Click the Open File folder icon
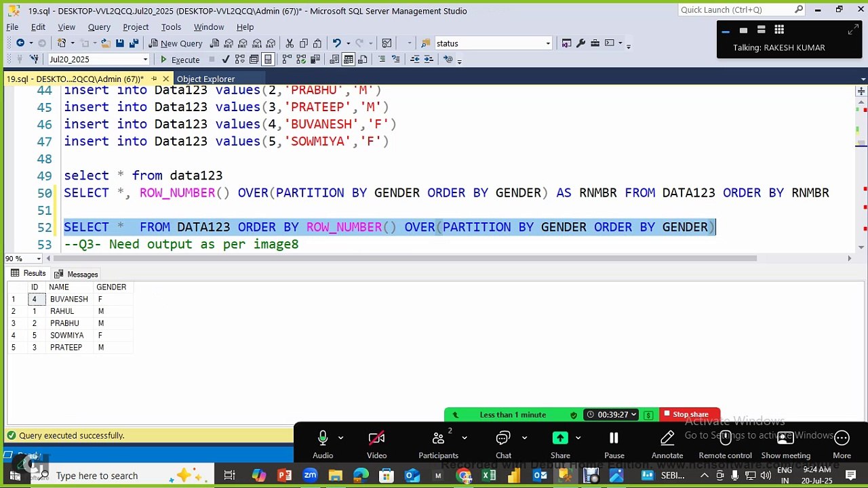Image resolution: width=868 pixels, height=488 pixels. point(106,43)
